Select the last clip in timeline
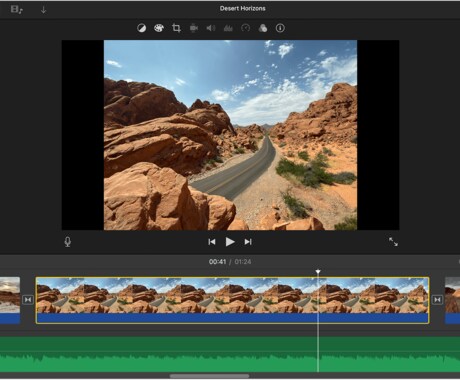 coord(452,300)
